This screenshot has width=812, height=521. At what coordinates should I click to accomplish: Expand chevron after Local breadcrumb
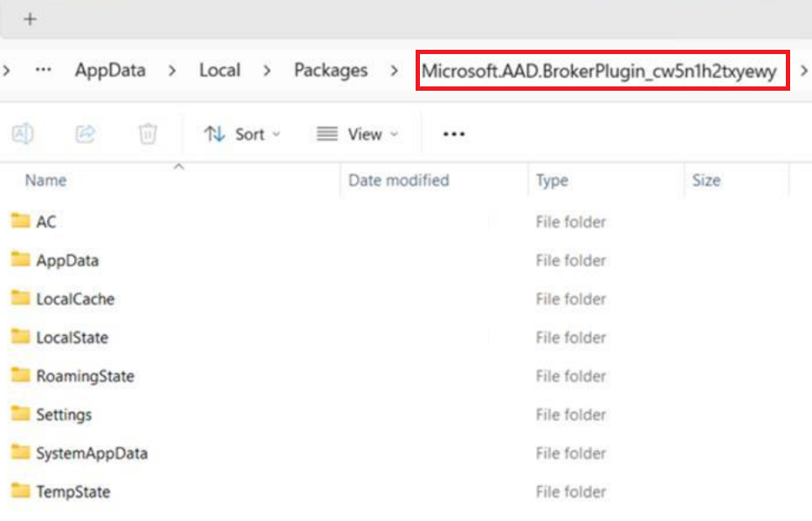[266, 71]
